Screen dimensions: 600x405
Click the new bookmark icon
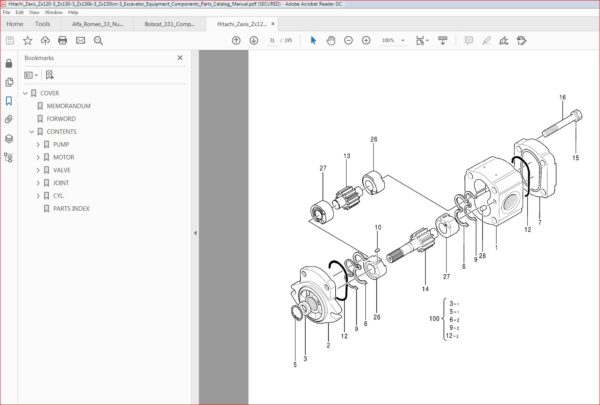(49, 75)
